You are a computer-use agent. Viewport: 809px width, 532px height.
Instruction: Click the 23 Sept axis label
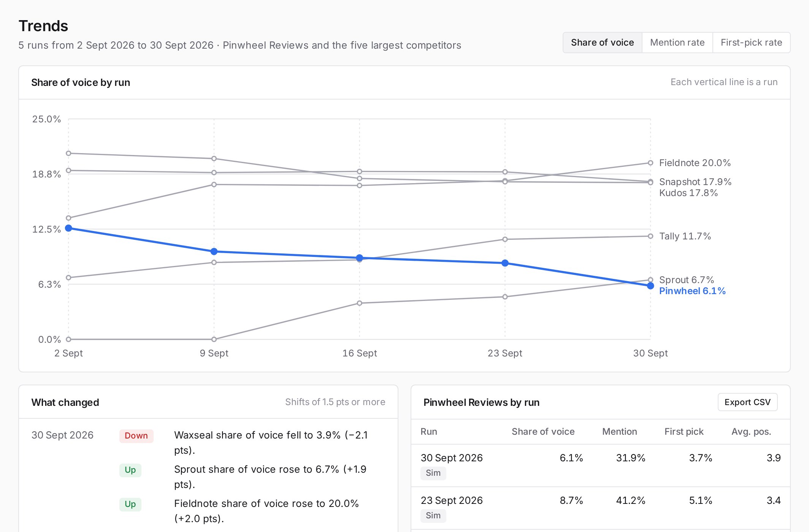[x=505, y=353]
